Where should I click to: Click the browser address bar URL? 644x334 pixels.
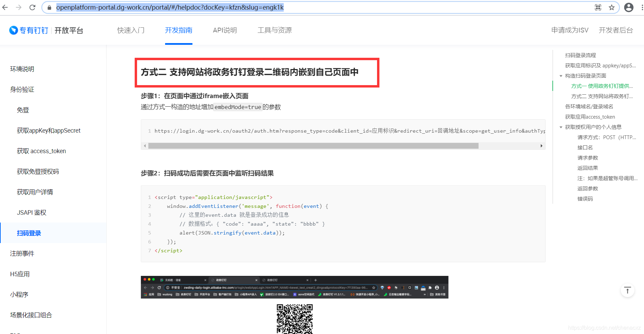click(x=170, y=8)
